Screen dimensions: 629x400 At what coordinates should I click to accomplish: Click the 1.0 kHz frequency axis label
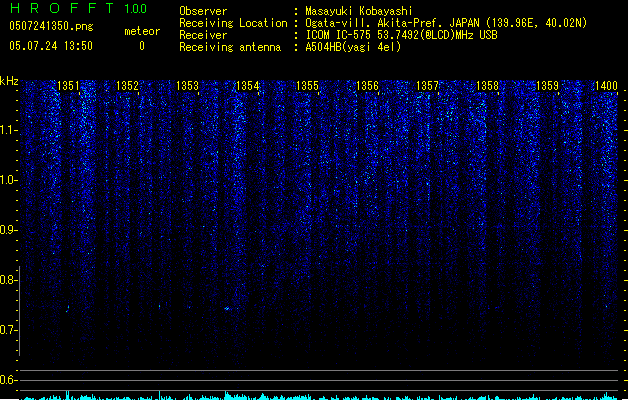(8, 180)
